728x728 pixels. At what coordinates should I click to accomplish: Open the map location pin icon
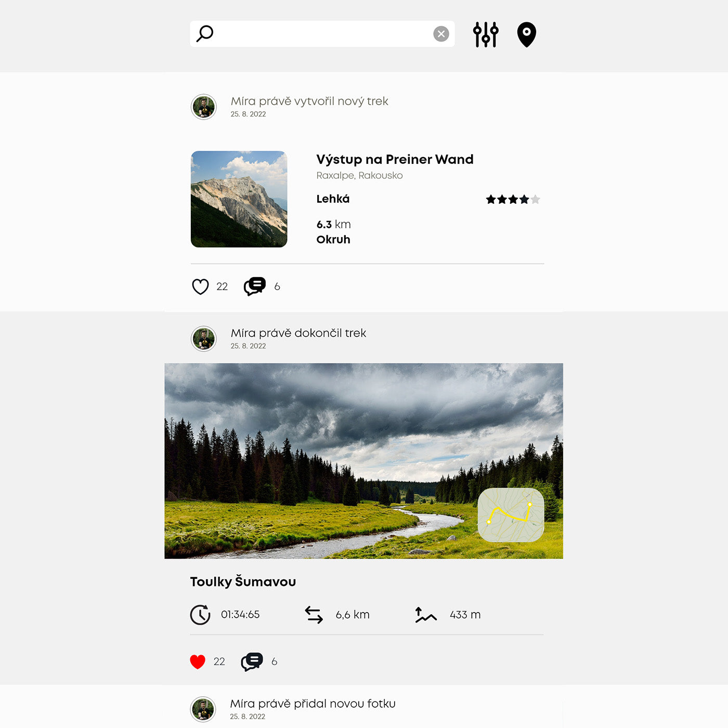(x=527, y=34)
